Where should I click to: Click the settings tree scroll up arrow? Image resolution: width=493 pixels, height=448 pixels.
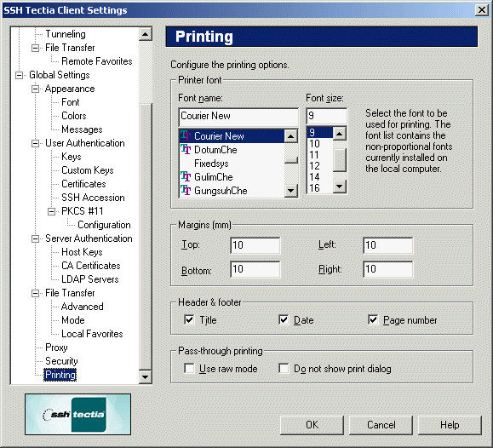coord(146,34)
